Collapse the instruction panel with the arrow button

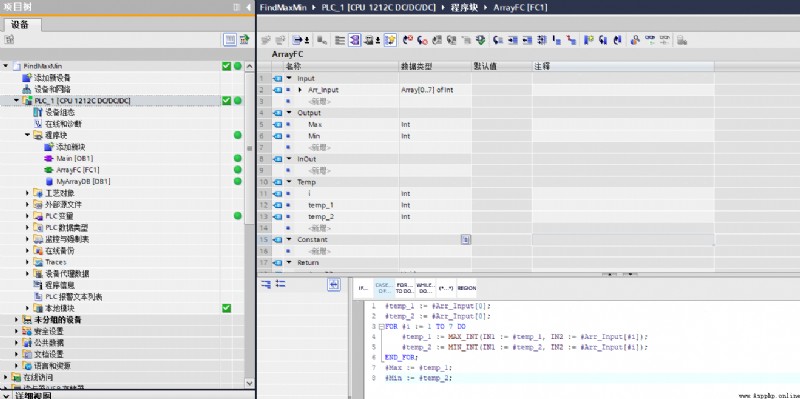[x=334, y=285]
